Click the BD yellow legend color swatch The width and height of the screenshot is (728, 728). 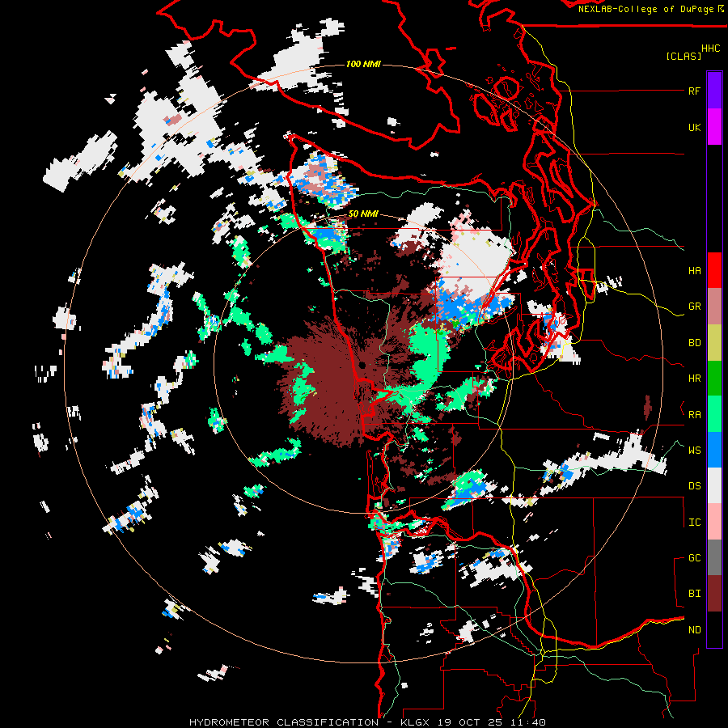(714, 343)
